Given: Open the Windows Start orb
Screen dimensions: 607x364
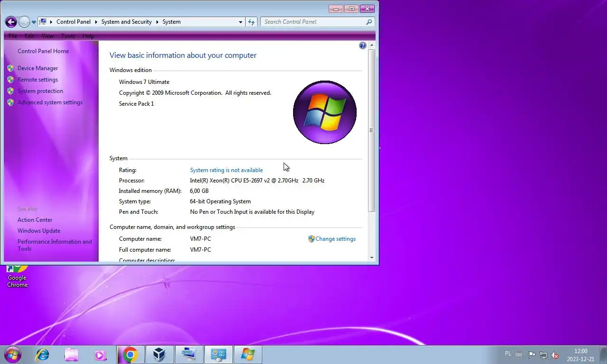Looking at the screenshot, I should (12, 355).
